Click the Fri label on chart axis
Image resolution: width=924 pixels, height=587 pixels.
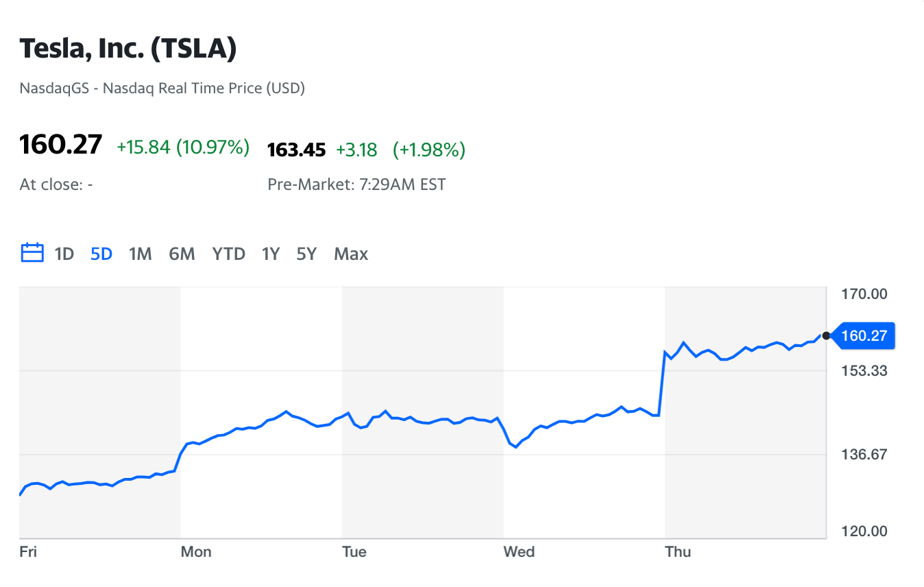[x=28, y=552]
